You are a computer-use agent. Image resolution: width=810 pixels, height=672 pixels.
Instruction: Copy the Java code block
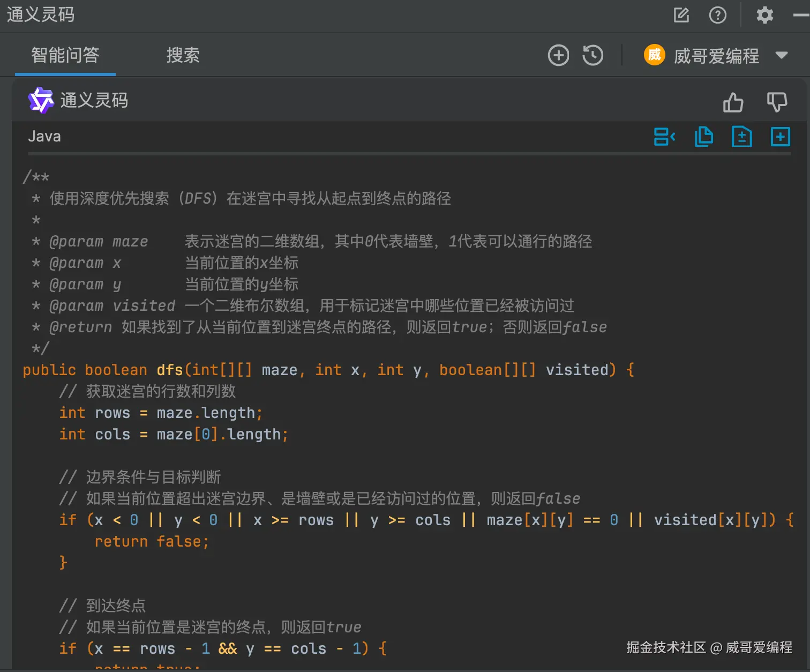[x=703, y=137]
